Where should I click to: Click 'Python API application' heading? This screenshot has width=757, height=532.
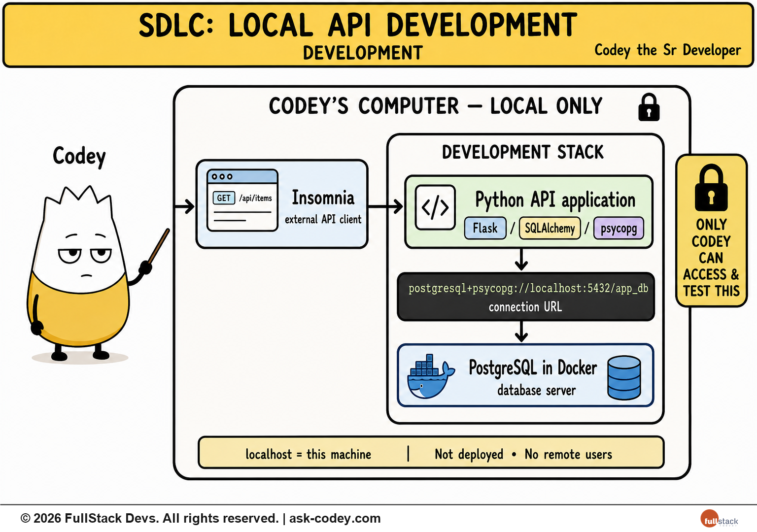tap(555, 200)
